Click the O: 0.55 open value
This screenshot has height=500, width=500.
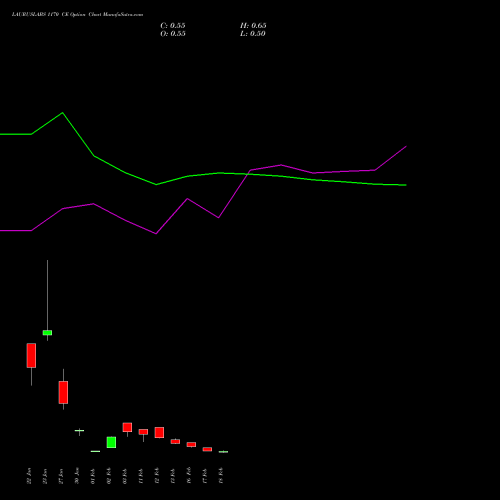pos(173,34)
